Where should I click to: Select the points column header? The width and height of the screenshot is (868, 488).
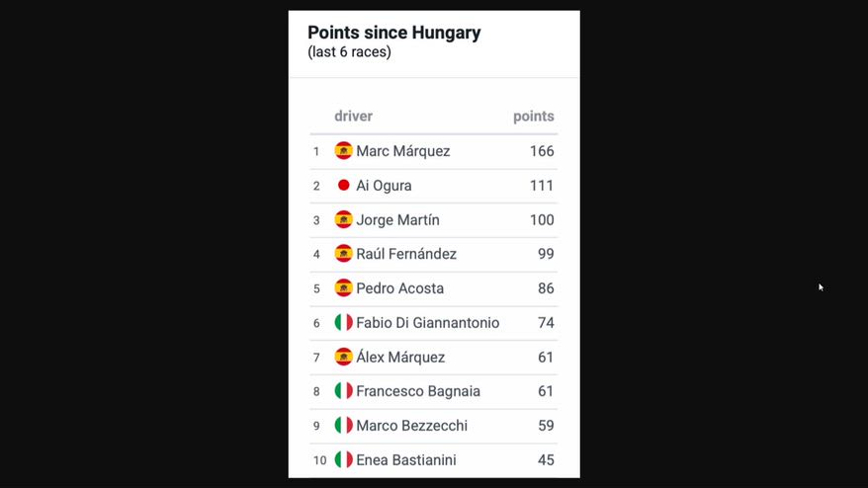point(534,117)
